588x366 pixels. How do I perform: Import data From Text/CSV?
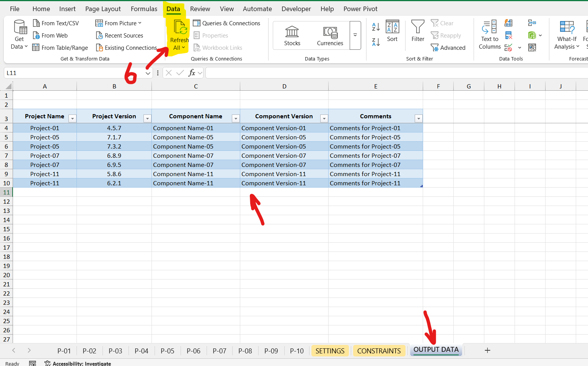56,23
